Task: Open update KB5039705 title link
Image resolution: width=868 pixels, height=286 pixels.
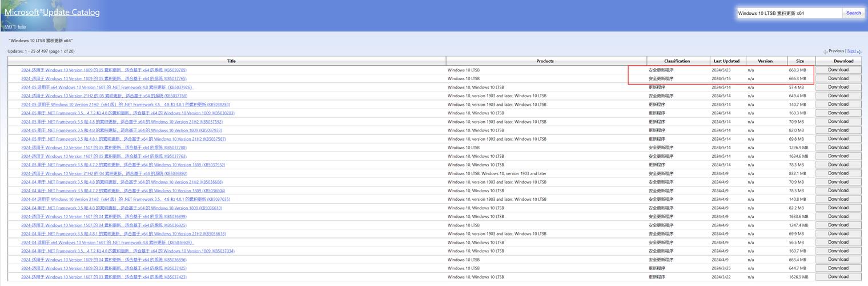Action: pyautogui.click(x=104, y=70)
